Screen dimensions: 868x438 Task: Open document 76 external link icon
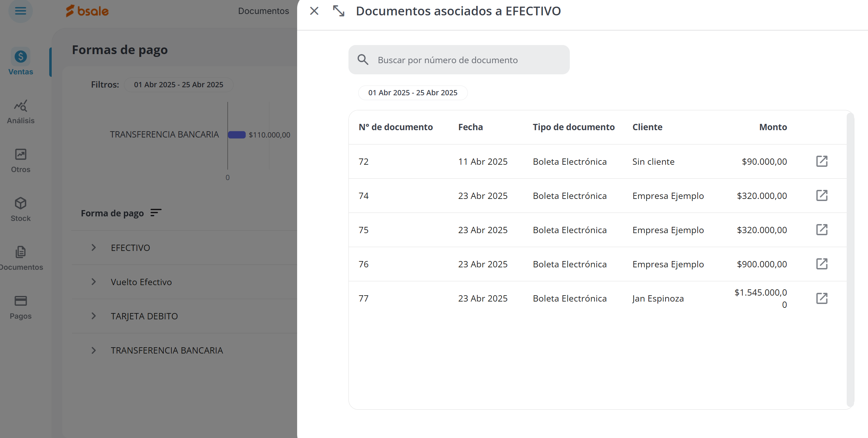pyautogui.click(x=822, y=264)
